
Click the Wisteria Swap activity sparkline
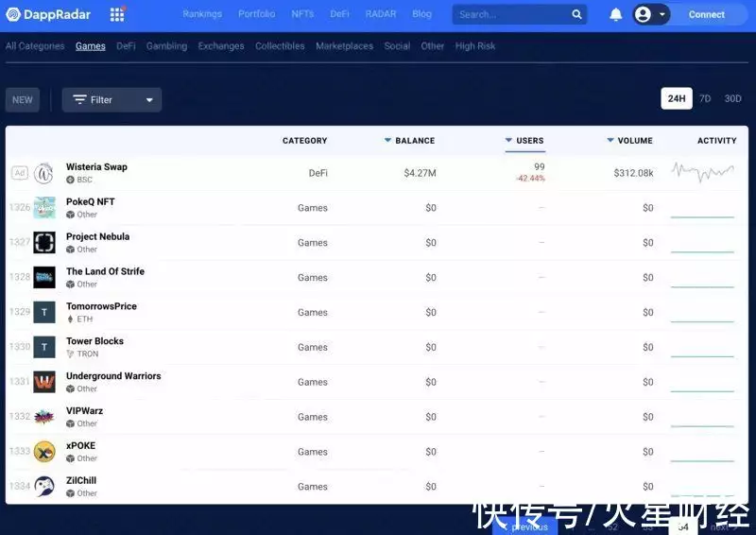click(x=702, y=172)
